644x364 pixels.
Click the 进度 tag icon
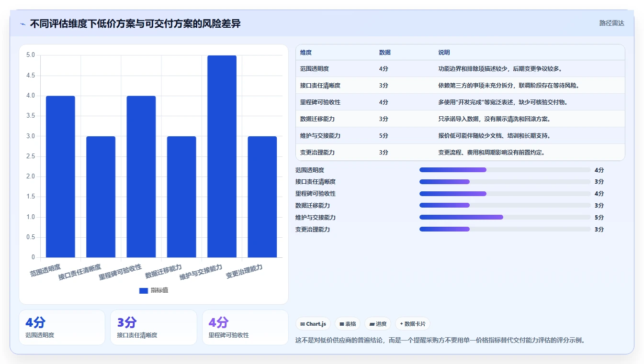[x=372, y=324]
